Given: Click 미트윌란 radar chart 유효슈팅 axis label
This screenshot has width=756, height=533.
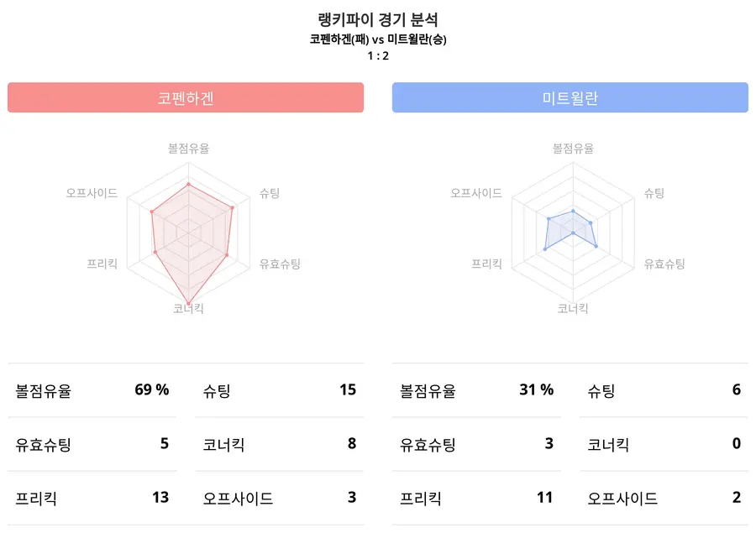Looking at the screenshot, I should pos(664,264).
